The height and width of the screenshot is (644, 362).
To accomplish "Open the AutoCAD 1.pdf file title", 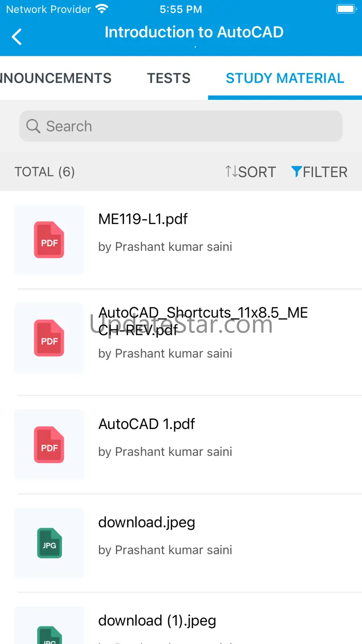I will 147,424.
